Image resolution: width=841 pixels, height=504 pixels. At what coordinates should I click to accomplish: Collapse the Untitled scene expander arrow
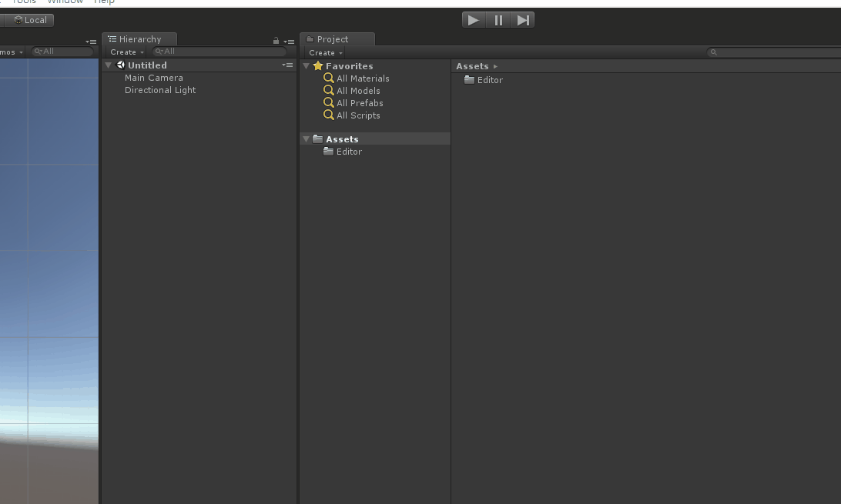click(x=109, y=65)
